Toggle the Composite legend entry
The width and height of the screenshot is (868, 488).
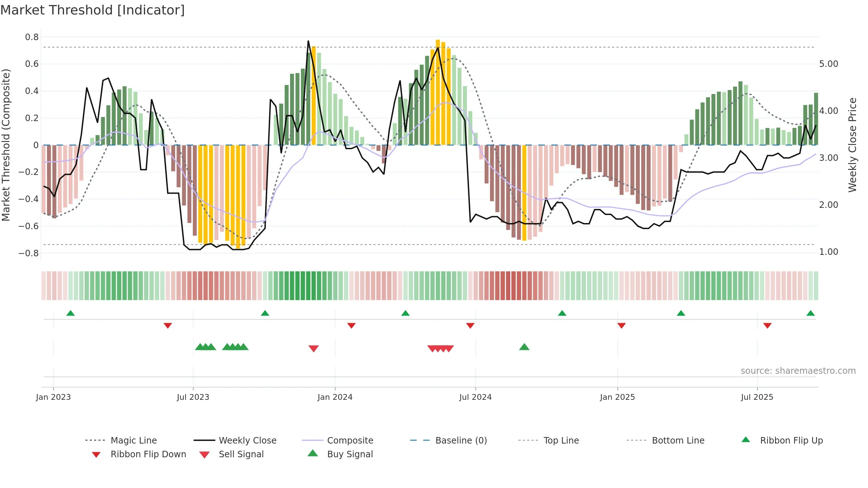(337, 440)
